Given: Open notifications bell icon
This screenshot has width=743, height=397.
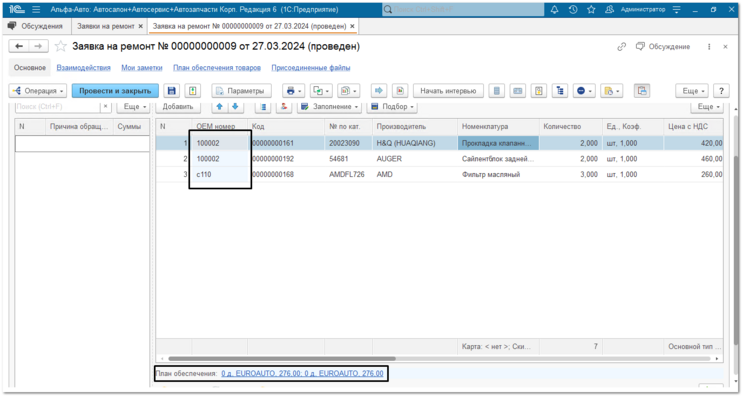Looking at the screenshot, I should [x=554, y=9].
